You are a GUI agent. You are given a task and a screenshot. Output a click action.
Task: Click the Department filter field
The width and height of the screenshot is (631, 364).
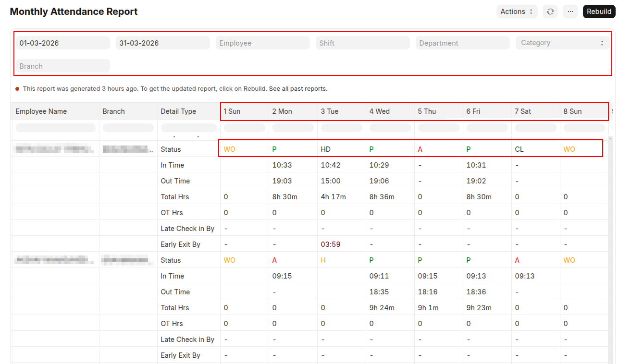(462, 43)
